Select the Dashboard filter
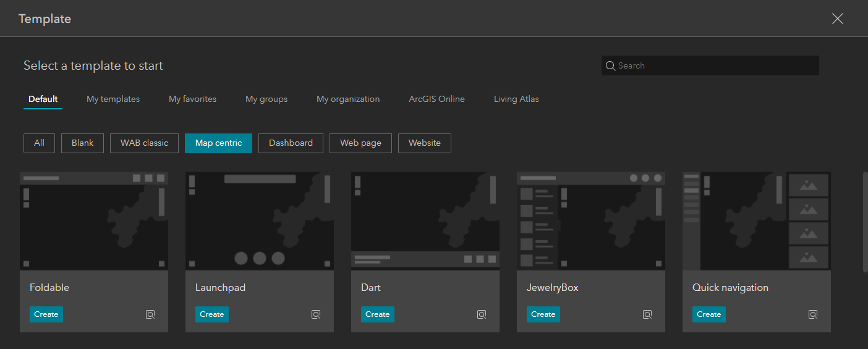Viewport: 868px width, 349px height. pos(291,143)
